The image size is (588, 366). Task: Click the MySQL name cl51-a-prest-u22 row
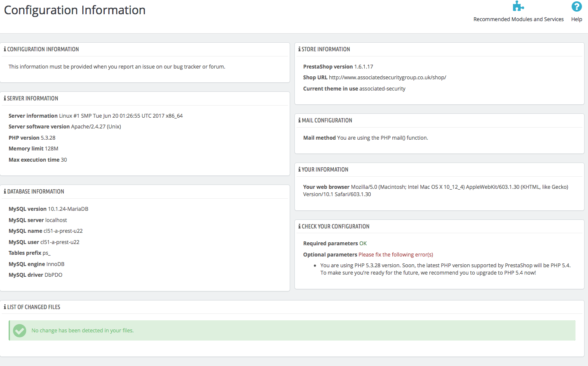point(46,231)
